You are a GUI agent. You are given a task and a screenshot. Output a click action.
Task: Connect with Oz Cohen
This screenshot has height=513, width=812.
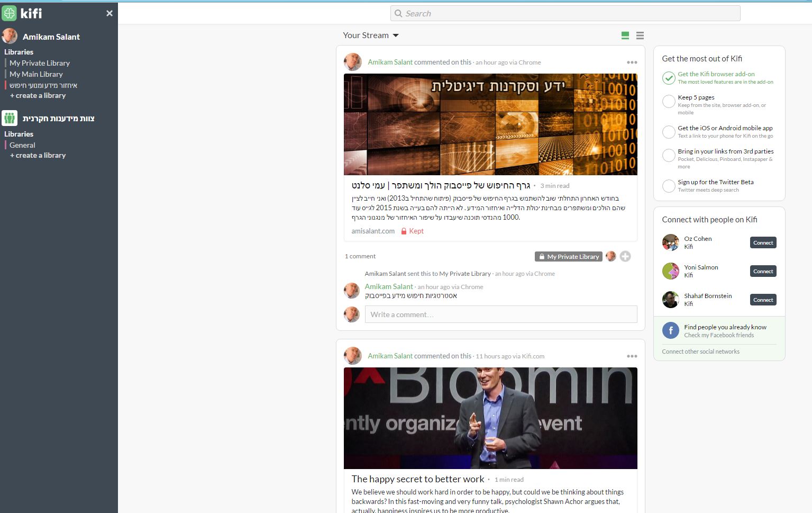pyautogui.click(x=763, y=242)
